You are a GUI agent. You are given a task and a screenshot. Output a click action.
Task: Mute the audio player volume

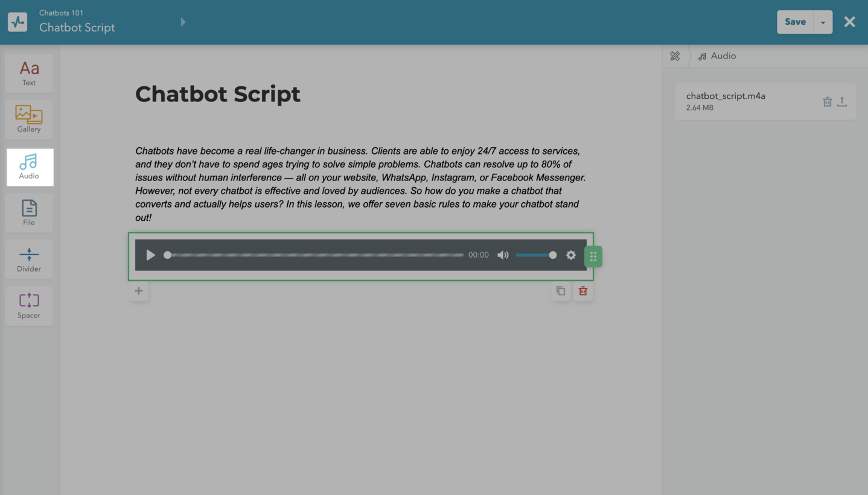(502, 255)
